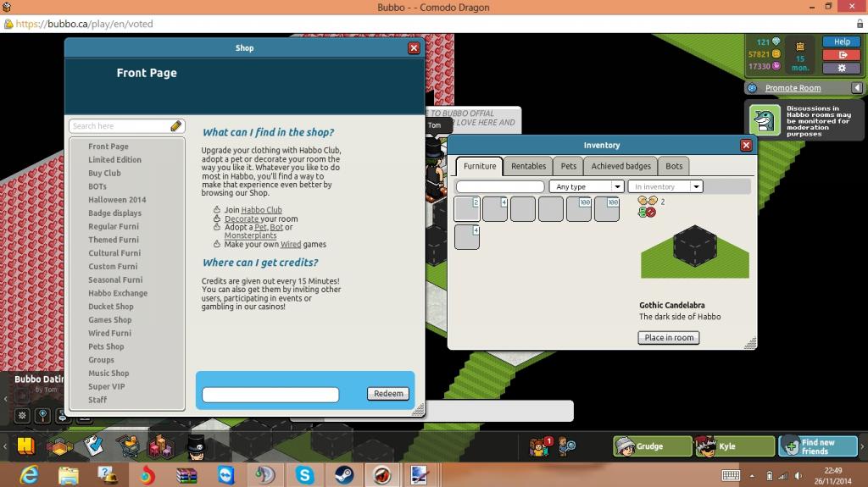868x487 pixels.
Task: Expand the bottom toolbar left chevron
Action: point(5,446)
